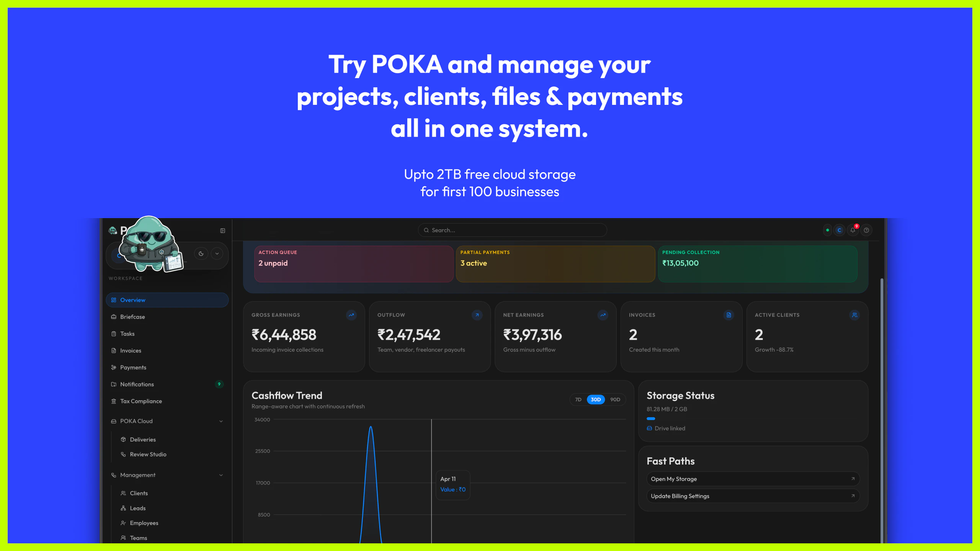980x551 pixels.
Task: Collapse the sidebar panel icon
Action: 222,230
